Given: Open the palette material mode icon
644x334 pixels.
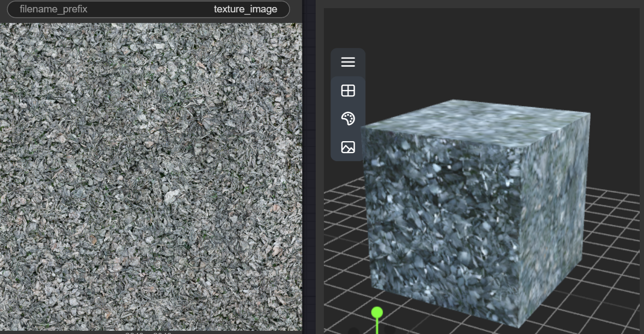Looking at the screenshot, I should [348, 119].
